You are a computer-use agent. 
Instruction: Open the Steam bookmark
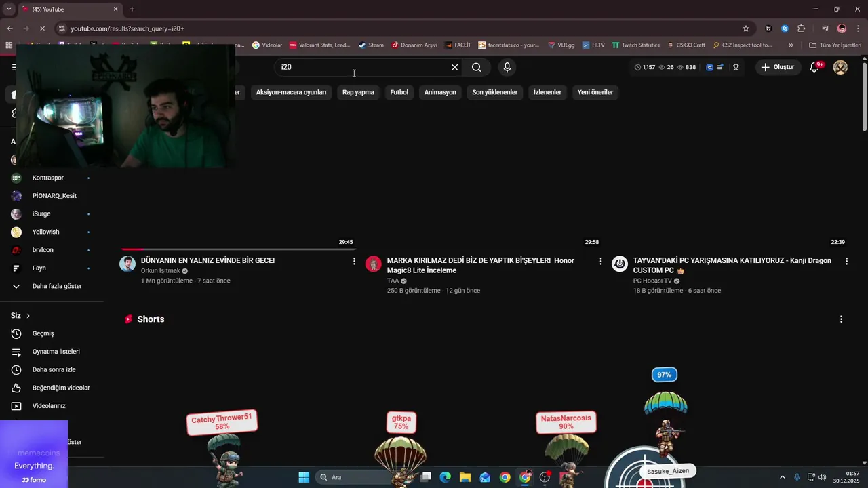click(x=371, y=45)
